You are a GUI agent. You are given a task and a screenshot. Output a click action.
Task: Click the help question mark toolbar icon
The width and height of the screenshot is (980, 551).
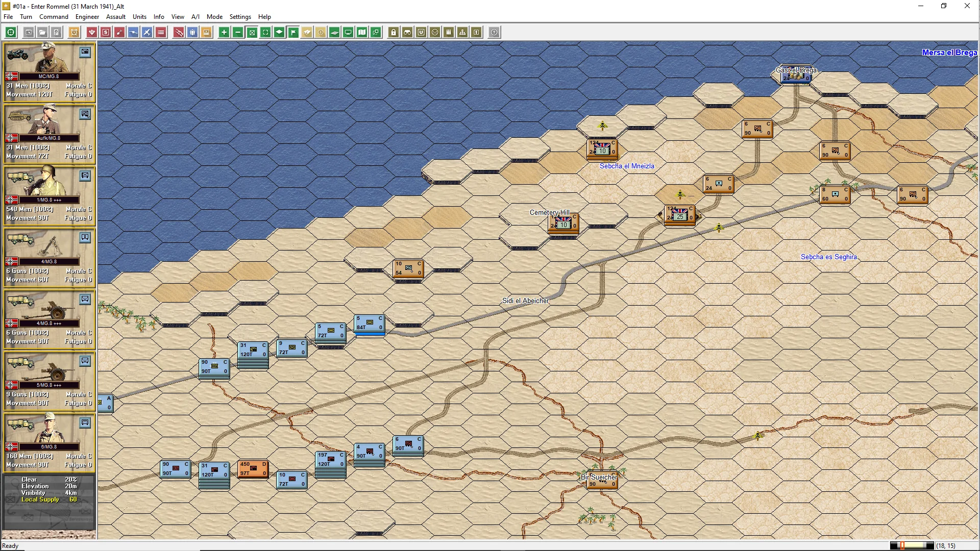pos(494,32)
